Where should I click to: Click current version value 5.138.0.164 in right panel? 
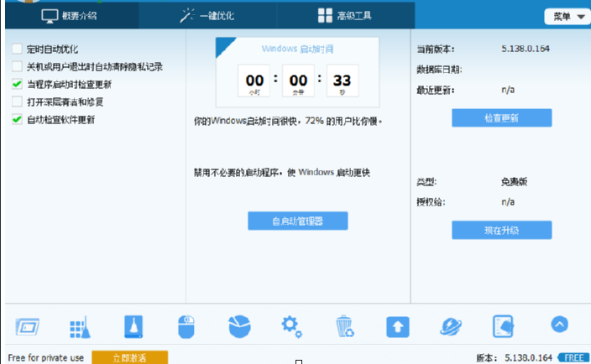526,49
